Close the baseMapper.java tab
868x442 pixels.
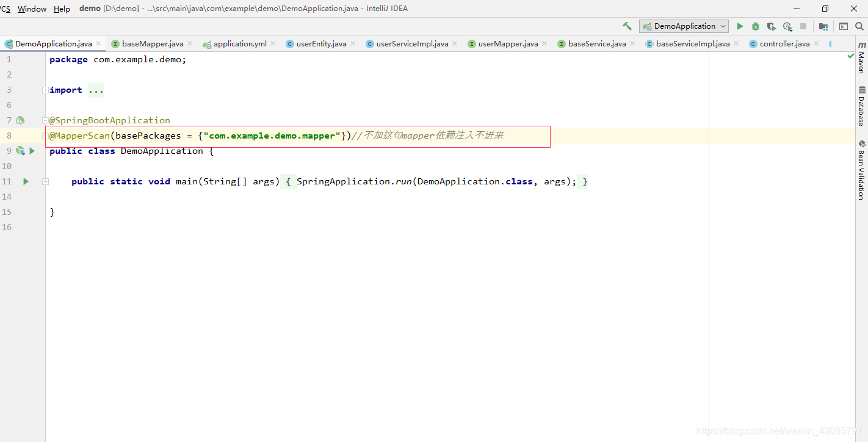pos(190,44)
